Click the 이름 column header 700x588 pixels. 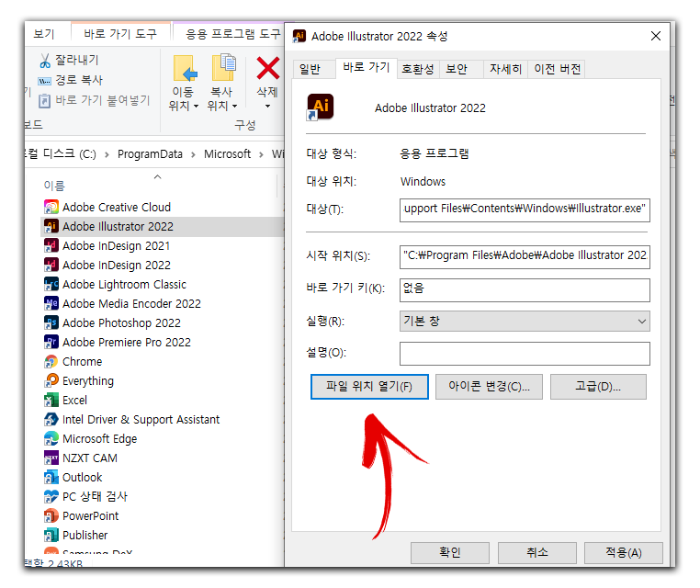(54, 186)
